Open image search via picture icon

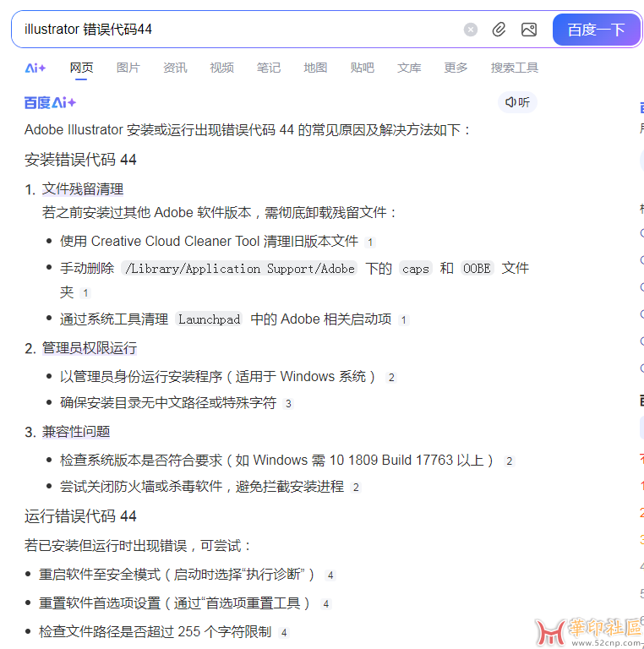(529, 30)
